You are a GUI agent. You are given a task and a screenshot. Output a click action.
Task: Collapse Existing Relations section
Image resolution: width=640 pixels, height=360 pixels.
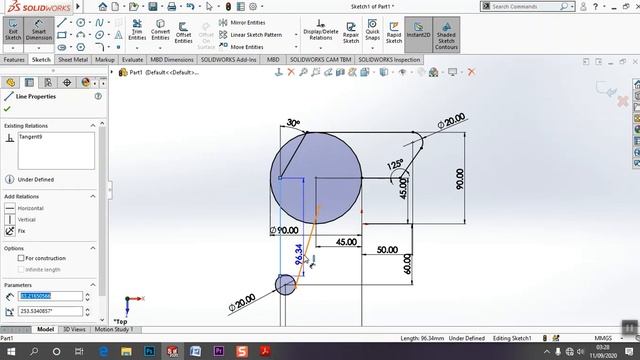tap(93, 126)
